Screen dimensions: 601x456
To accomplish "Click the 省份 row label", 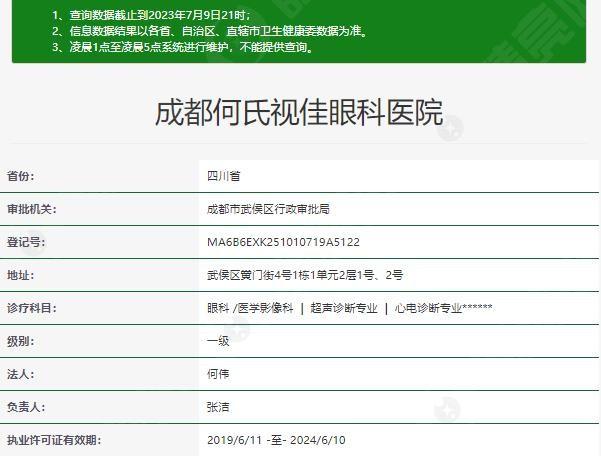I will pyautogui.click(x=21, y=176).
